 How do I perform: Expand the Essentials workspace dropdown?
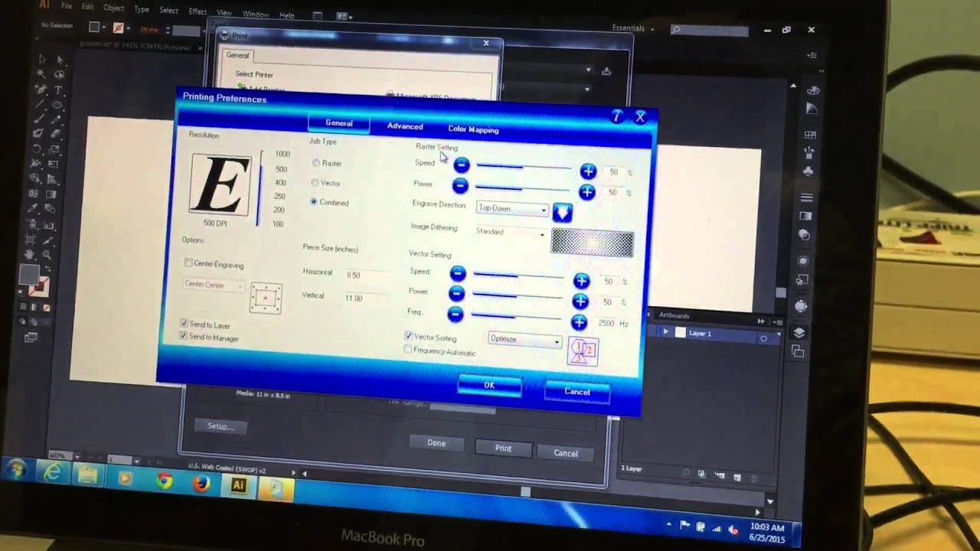tap(633, 28)
